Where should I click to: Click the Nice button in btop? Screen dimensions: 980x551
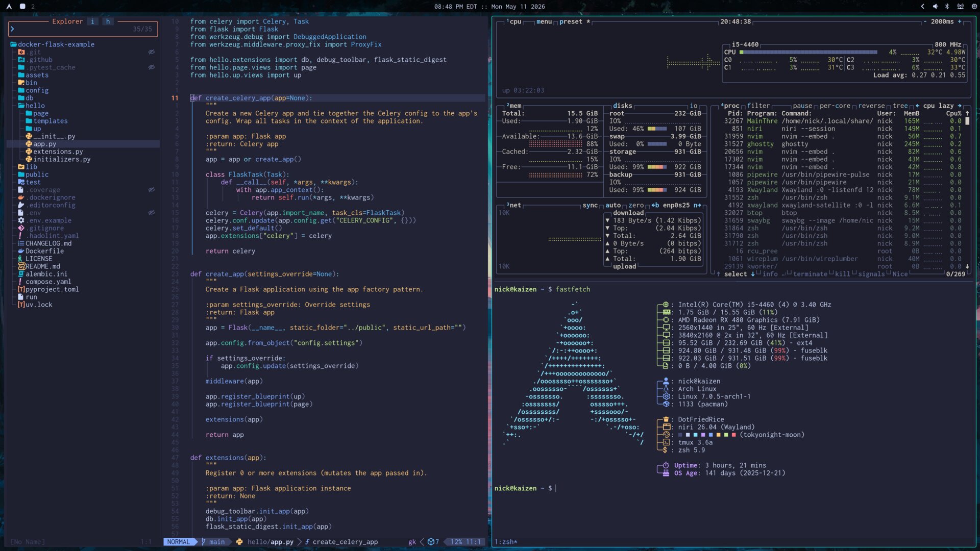click(900, 274)
